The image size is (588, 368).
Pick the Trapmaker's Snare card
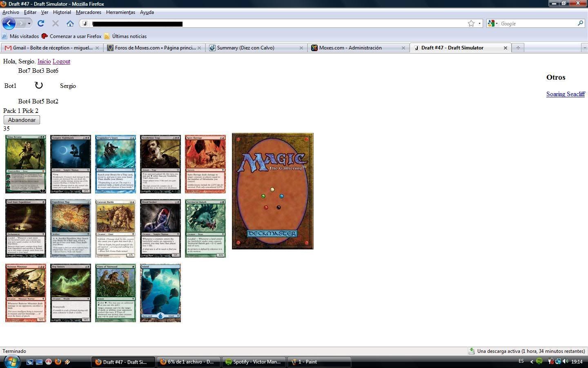[116, 164]
